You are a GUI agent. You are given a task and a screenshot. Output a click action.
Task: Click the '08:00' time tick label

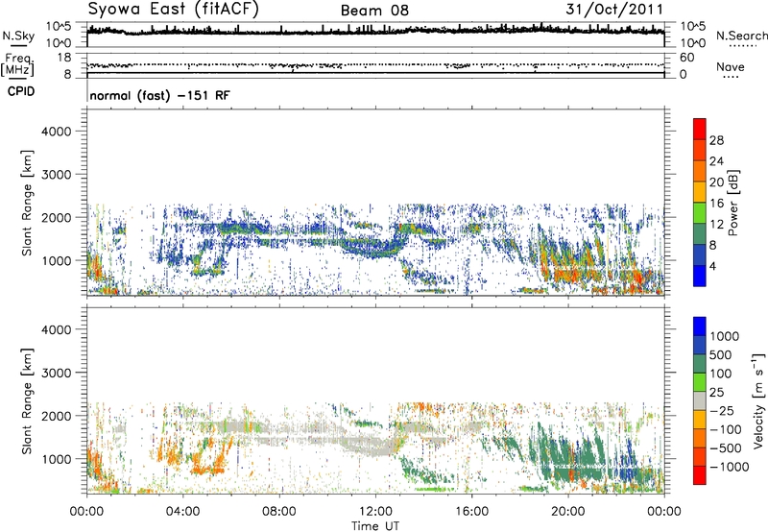pos(279,512)
